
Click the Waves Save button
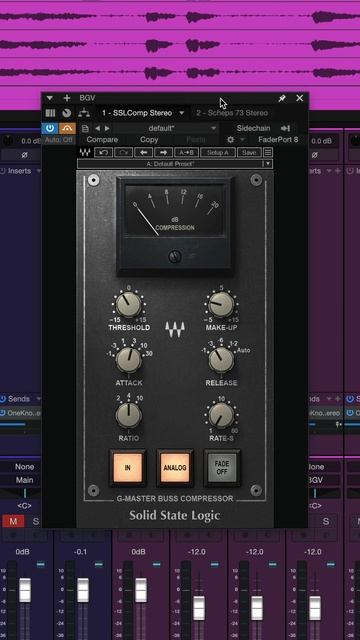[249, 152]
